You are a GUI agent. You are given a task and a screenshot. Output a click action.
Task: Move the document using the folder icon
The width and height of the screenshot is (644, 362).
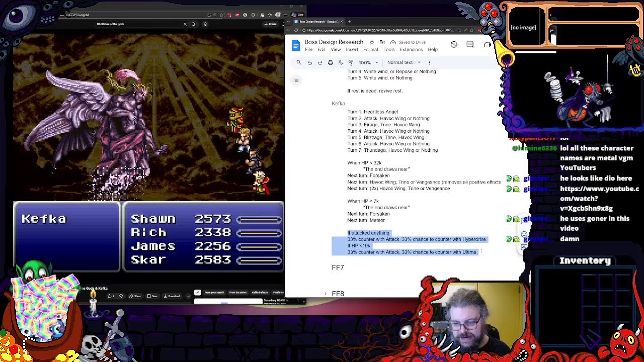(x=382, y=42)
